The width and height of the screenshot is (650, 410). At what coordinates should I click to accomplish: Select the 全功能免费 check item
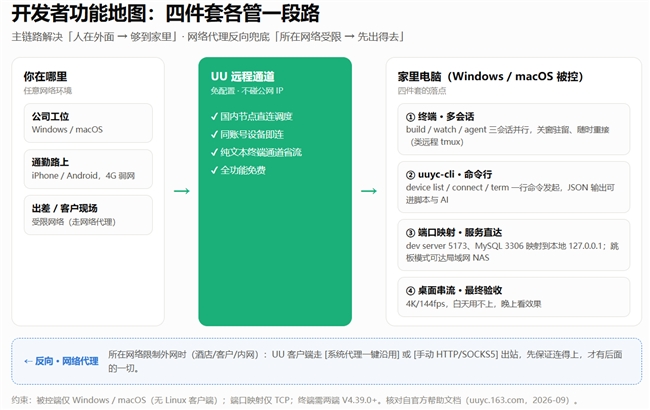click(x=238, y=170)
